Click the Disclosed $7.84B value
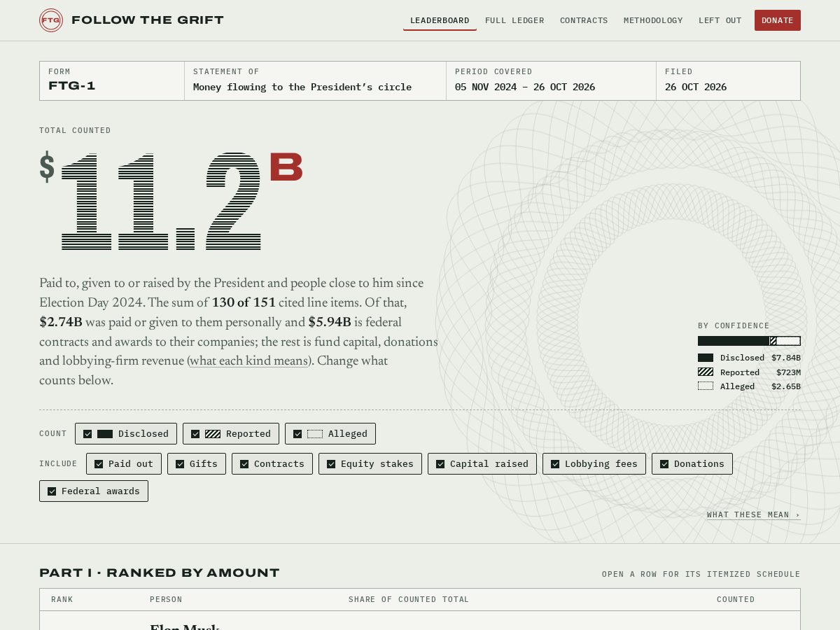The image size is (840, 630). pos(786,358)
